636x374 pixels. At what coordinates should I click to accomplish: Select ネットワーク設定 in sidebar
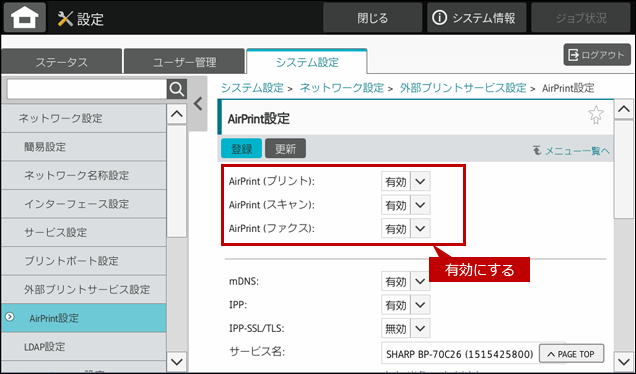pyautogui.click(x=84, y=118)
